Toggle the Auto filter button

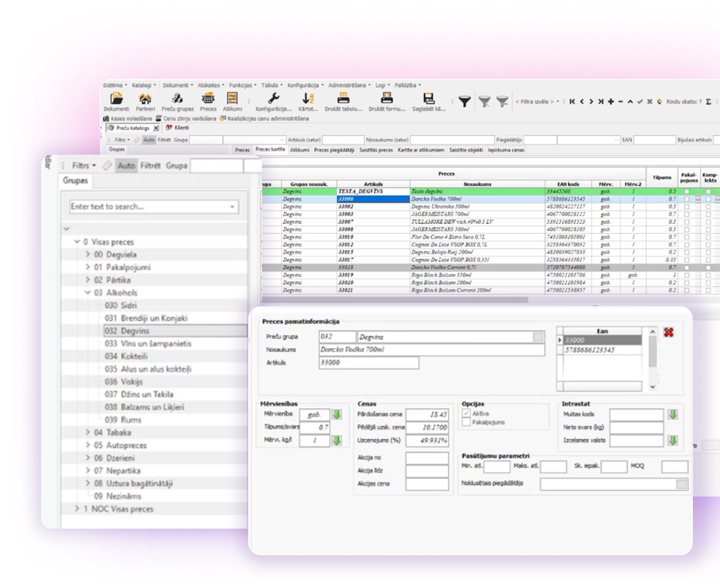point(126,166)
